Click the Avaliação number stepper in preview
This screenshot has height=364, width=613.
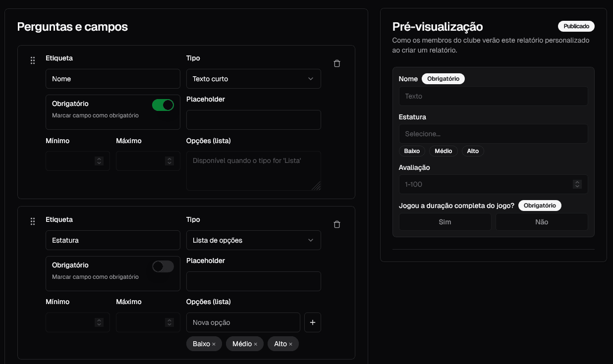(x=577, y=184)
